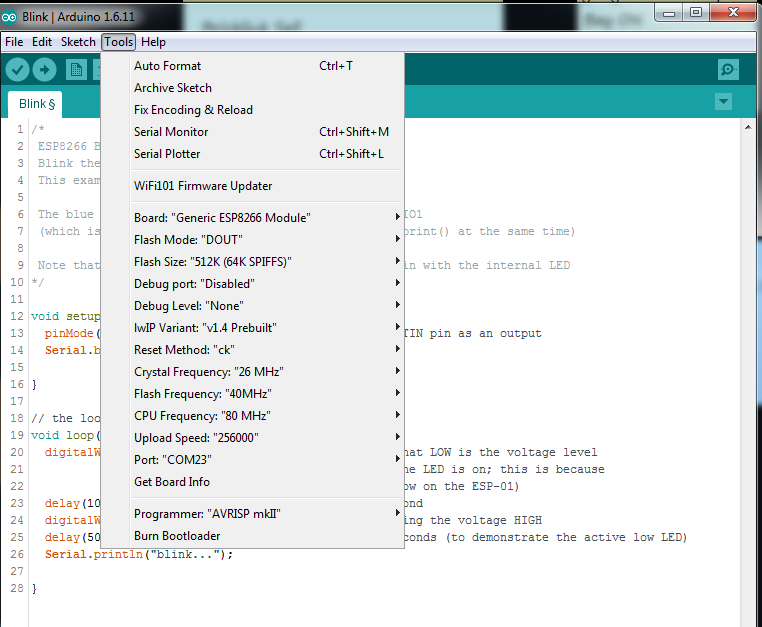Image resolution: width=762 pixels, height=627 pixels.
Task: Click the Verify checkmark button
Action: click(x=17, y=70)
